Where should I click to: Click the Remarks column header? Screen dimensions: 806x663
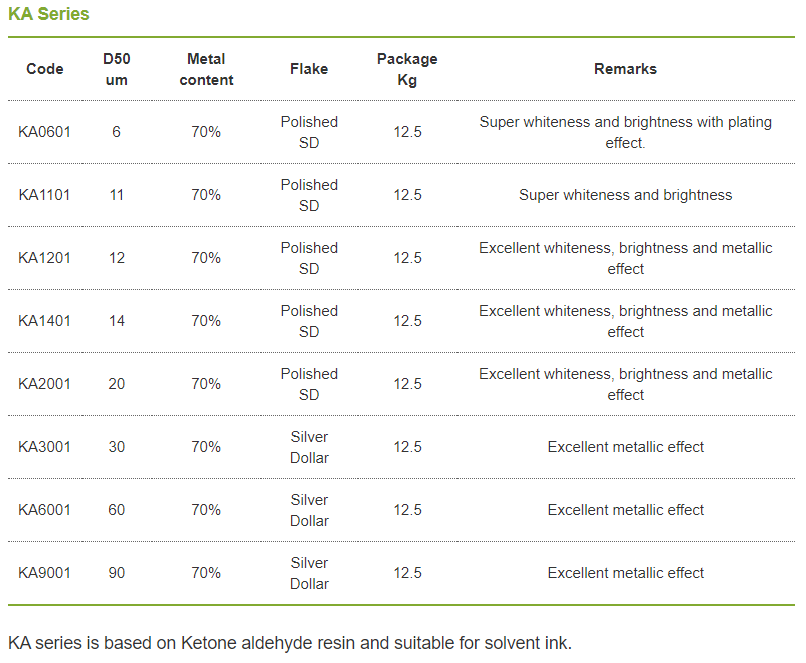point(626,69)
